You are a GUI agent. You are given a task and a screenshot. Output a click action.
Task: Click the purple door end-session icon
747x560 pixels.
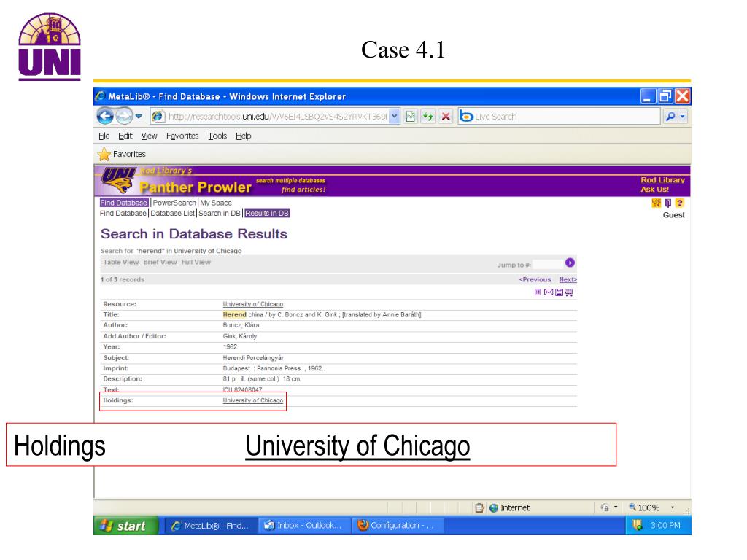click(668, 203)
